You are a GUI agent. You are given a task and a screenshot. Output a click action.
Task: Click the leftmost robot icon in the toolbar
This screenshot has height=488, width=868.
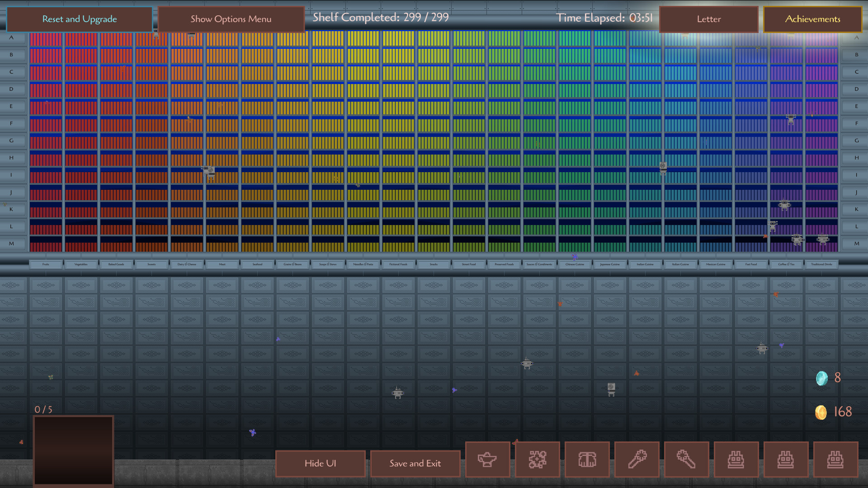pos(736,460)
